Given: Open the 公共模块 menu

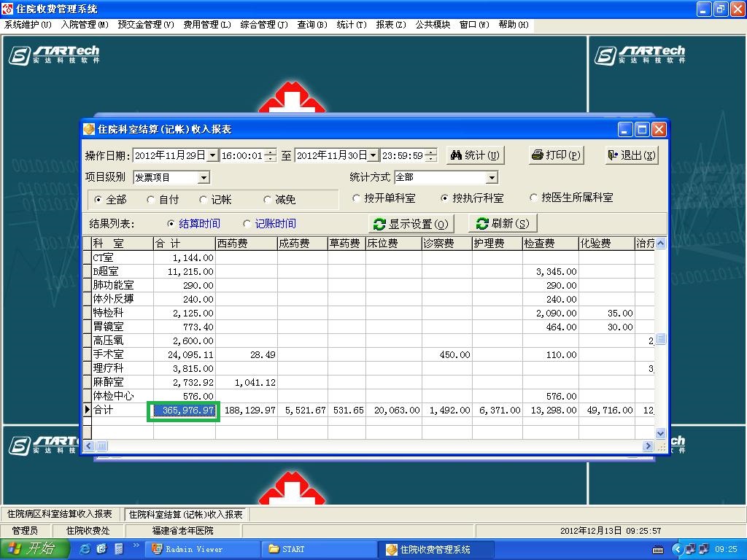Looking at the screenshot, I should [x=433, y=25].
